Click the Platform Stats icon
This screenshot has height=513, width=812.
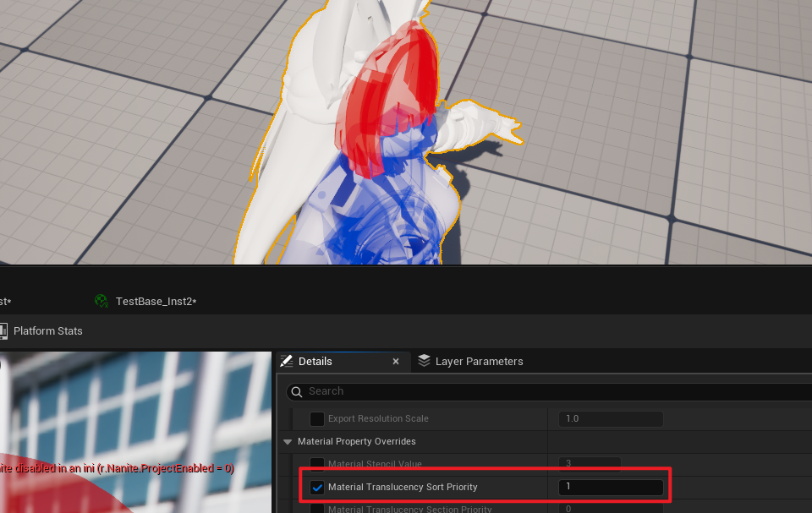click(3, 331)
